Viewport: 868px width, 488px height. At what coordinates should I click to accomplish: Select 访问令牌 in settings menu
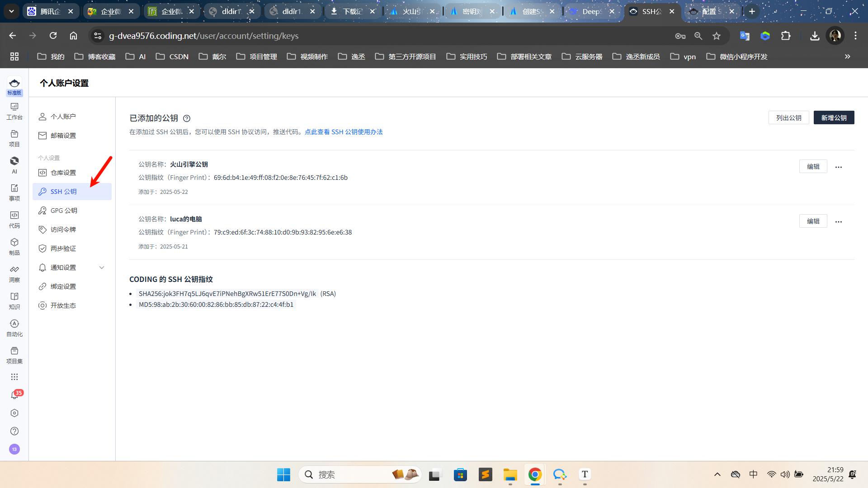click(63, 230)
